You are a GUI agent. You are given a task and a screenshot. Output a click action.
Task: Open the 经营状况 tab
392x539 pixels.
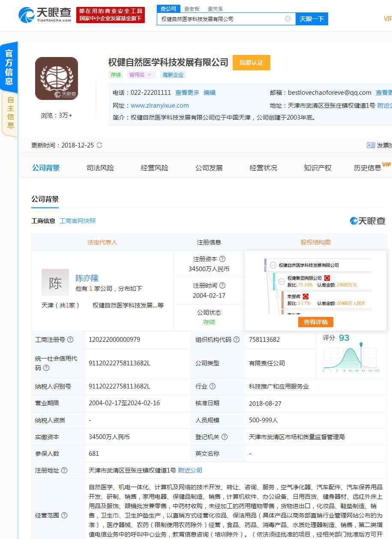263,168
